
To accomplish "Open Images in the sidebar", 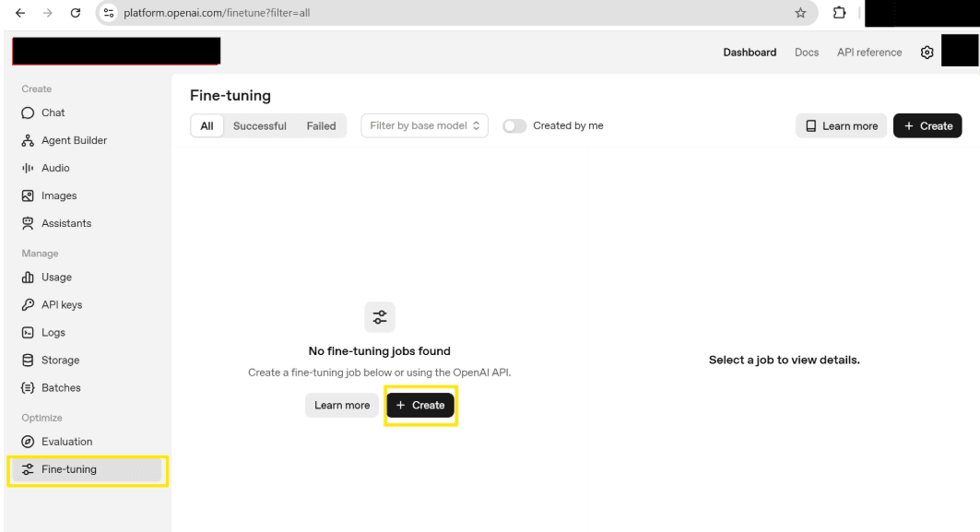I will point(58,195).
